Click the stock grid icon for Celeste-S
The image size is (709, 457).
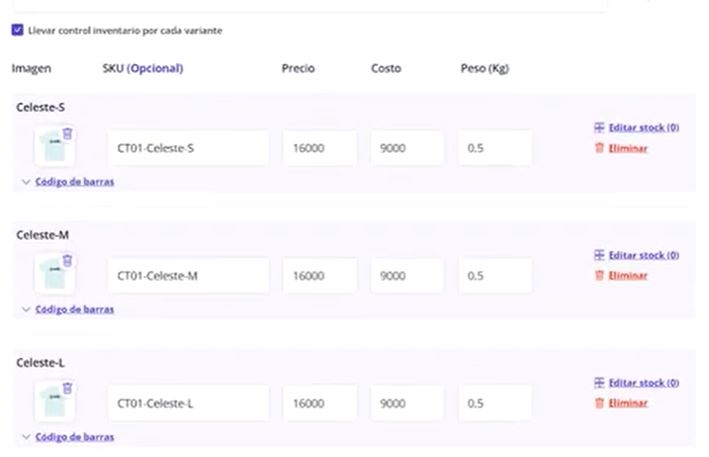coord(599,128)
